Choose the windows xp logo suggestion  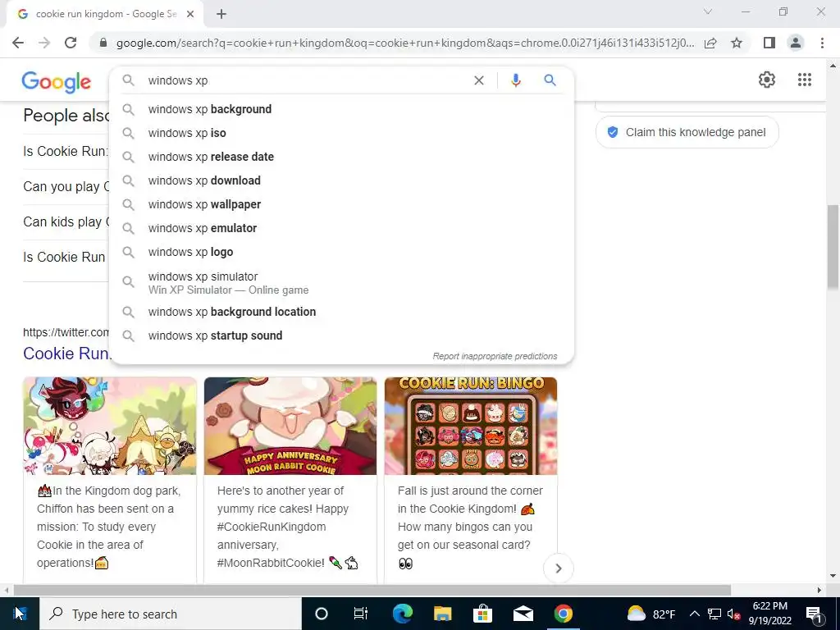(341, 253)
